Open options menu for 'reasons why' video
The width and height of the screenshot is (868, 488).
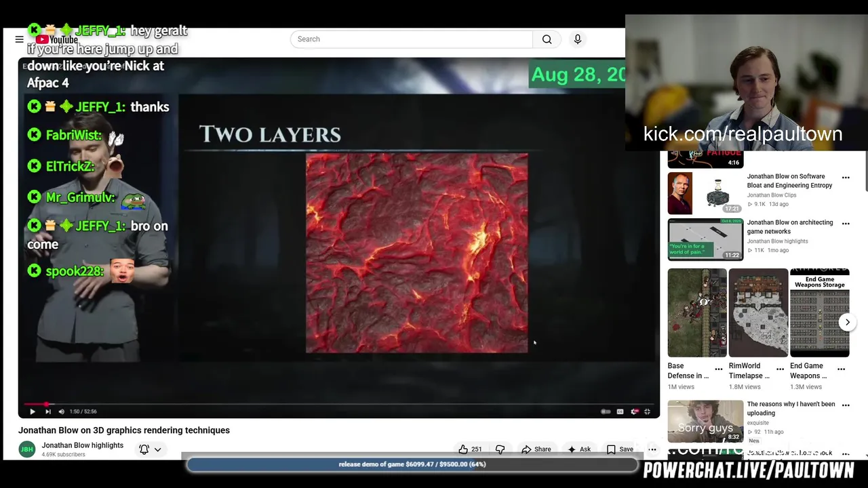(x=846, y=405)
